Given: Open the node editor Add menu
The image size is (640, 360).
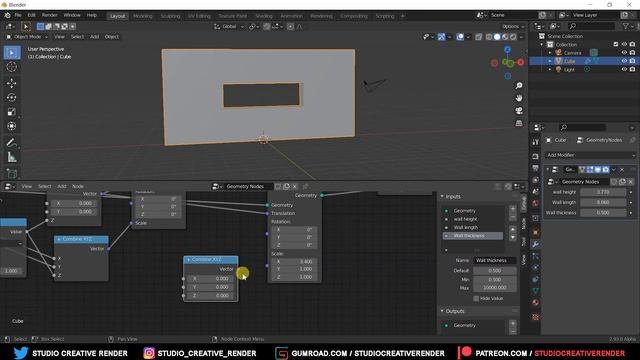Looking at the screenshot, I should point(62,186).
